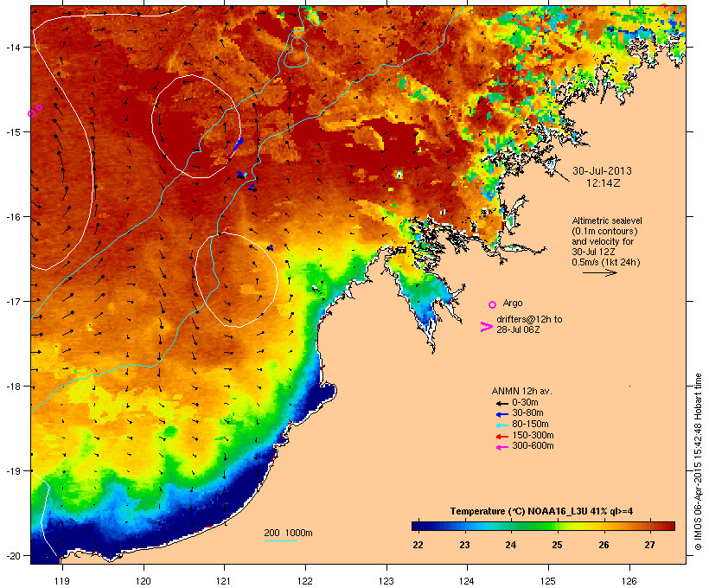Click the cyan 80-150m legend arrow
This screenshot has width=709, height=588.
[x=501, y=425]
